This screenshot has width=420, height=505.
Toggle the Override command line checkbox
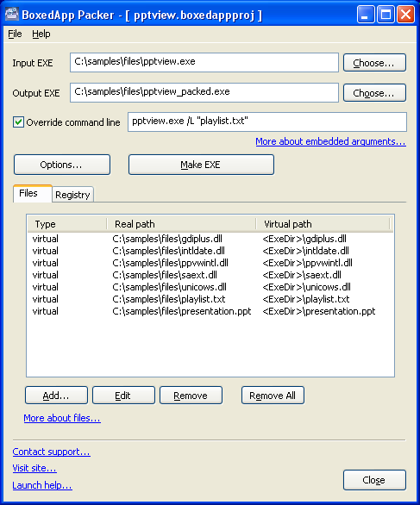[x=18, y=122]
